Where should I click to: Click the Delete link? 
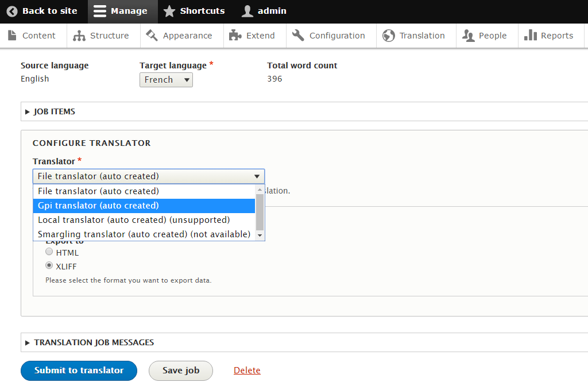247,371
